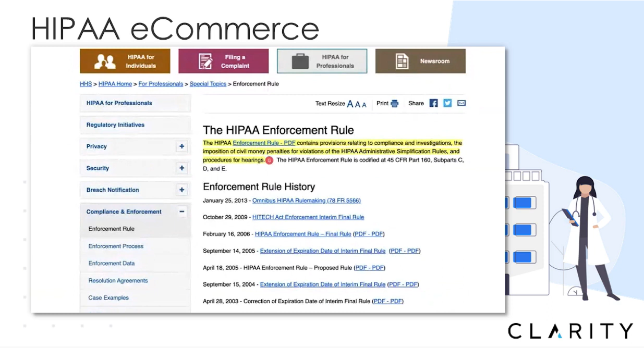This screenshot has height=348, width=644.
Task: Go to HHS breadcrumb link
Action: click(x=86, y=84)
